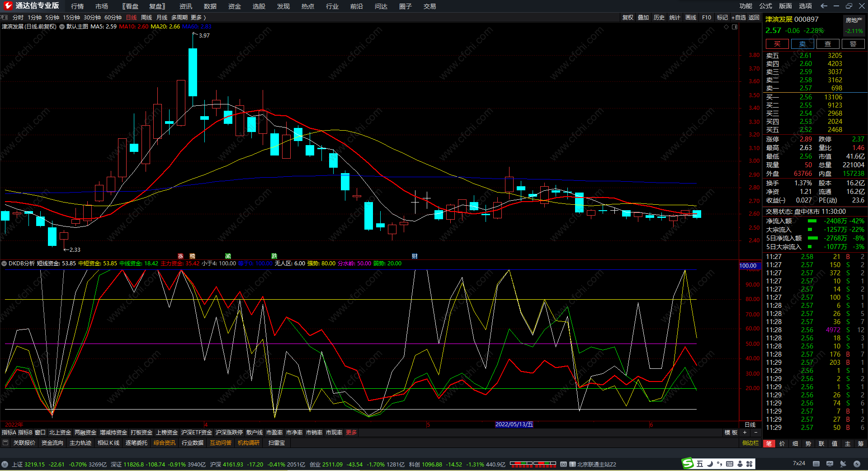Switch to the 周线 weekly period tab

(x=146, y=18)
